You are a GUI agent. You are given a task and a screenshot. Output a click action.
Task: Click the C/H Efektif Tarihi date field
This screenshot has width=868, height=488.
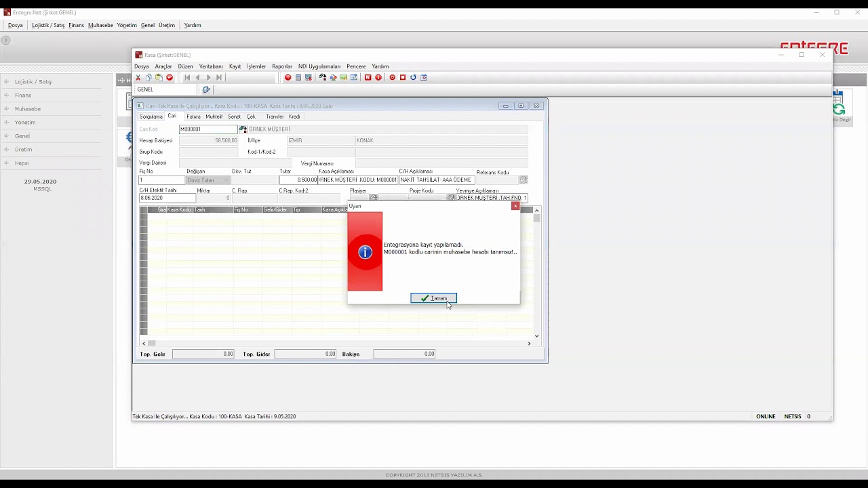(167, 198)
